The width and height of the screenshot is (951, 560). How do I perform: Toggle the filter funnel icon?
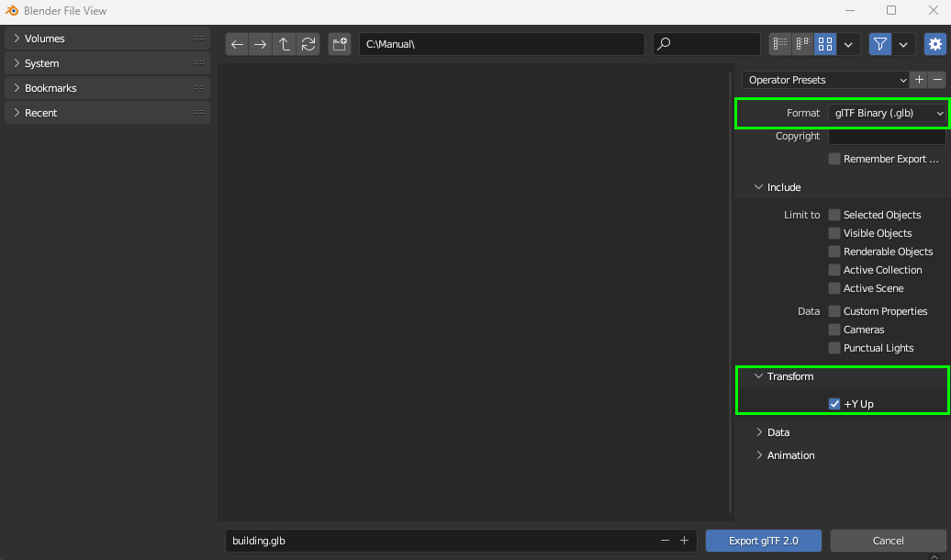click(880, 43)
